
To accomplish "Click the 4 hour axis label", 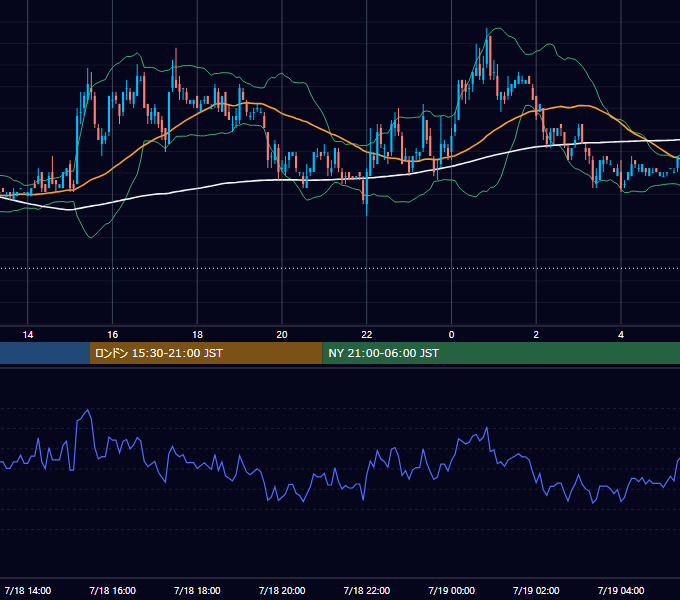I will [621, 335].
